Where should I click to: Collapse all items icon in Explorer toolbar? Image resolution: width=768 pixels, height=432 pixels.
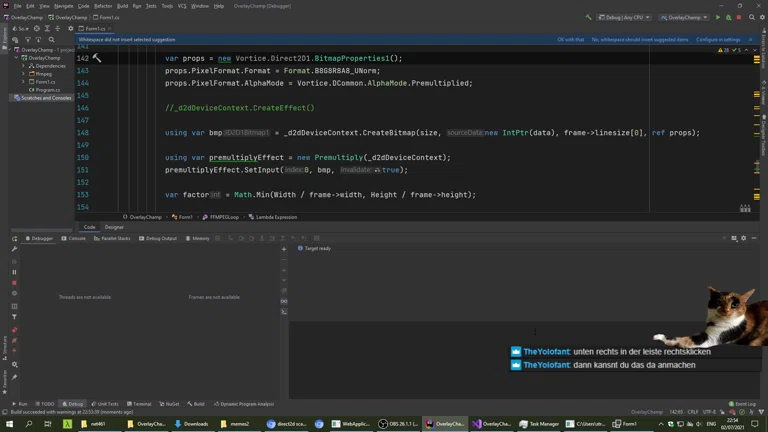coord(57,28)
